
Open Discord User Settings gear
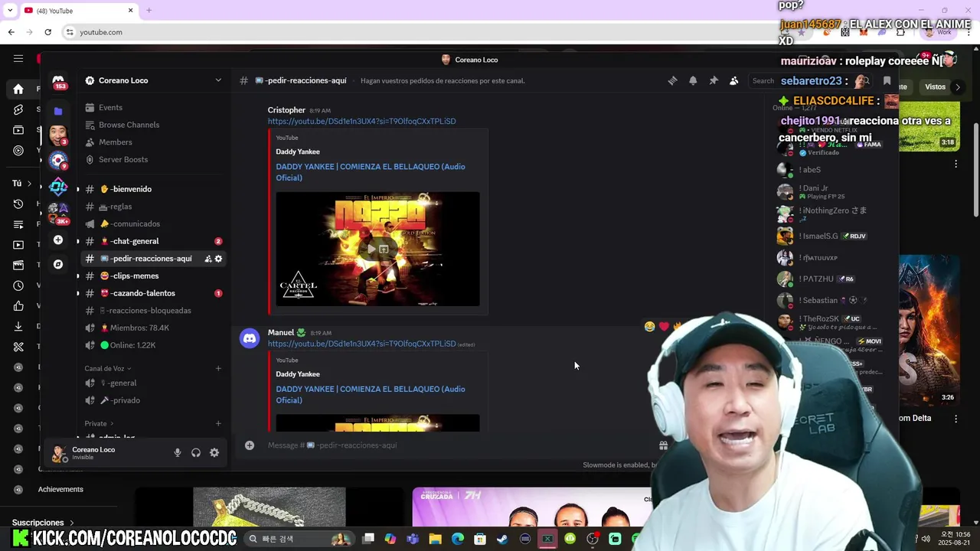214,453
